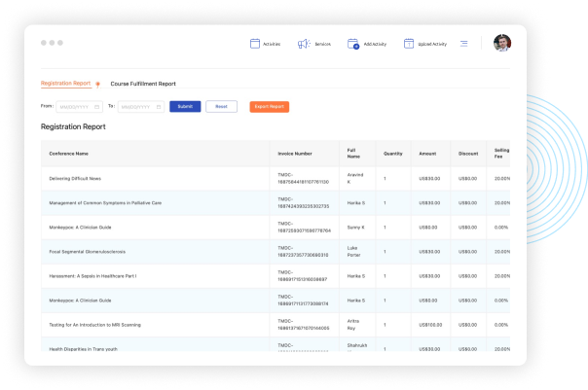Click the Invoice Number column header

295,154
